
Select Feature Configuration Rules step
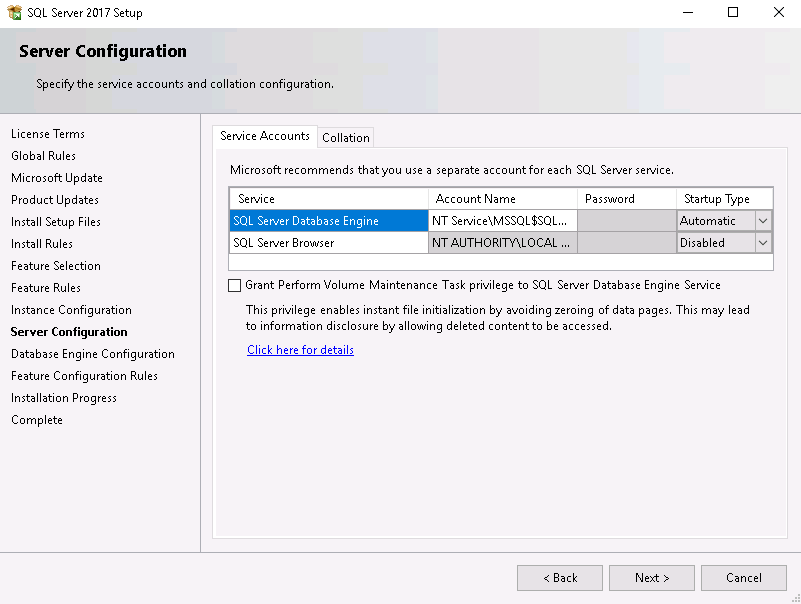84,376
